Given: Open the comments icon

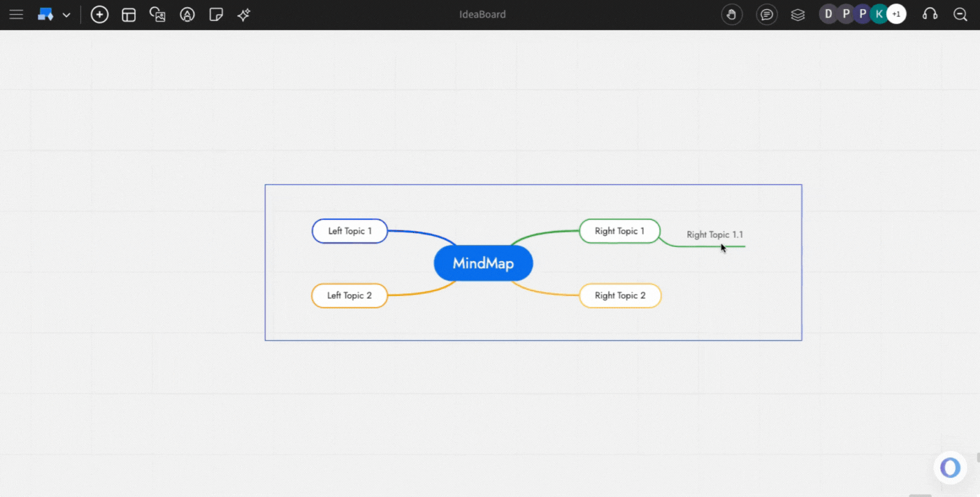Looking at the screenshot, I should click(766, 15).
